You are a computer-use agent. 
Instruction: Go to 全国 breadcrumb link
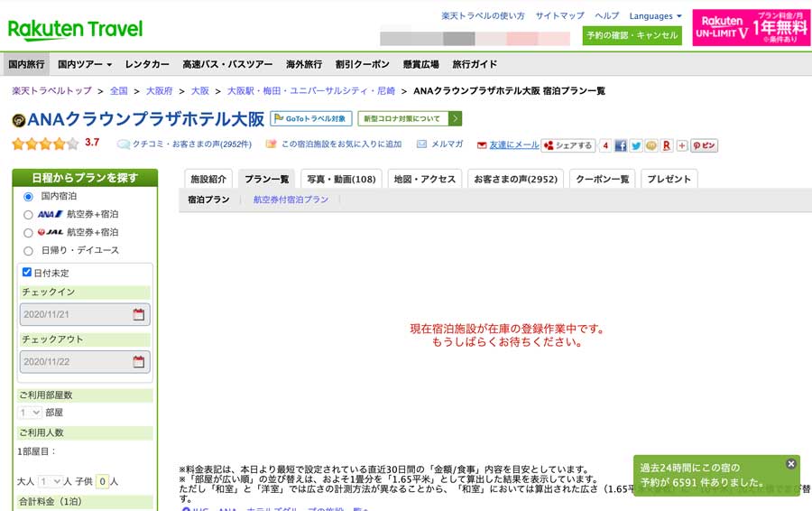pyautogui.click(x=118, y=90)
